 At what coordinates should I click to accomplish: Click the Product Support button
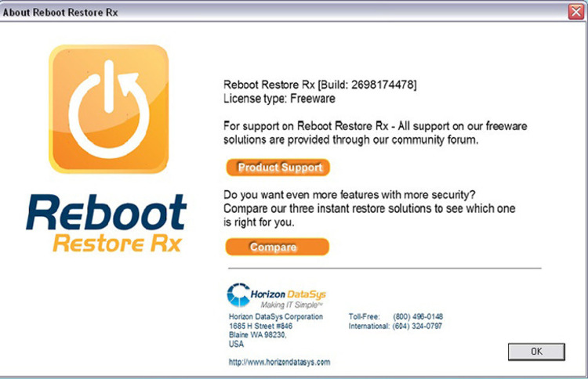coord(278,168)
